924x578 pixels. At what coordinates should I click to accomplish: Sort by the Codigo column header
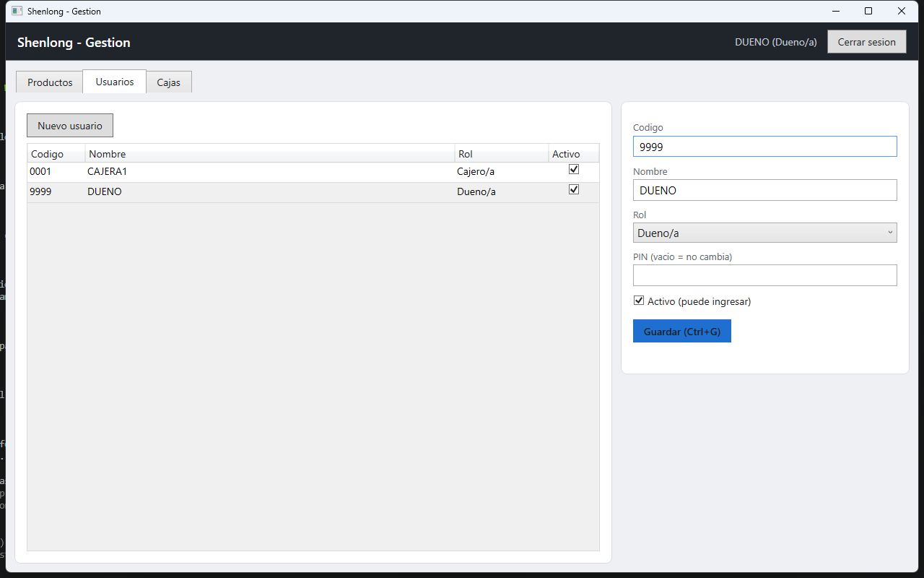coord(56,153)
